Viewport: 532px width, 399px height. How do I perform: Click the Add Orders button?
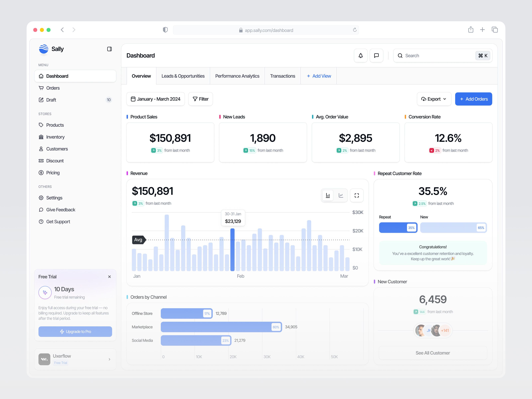pos(473,99)
